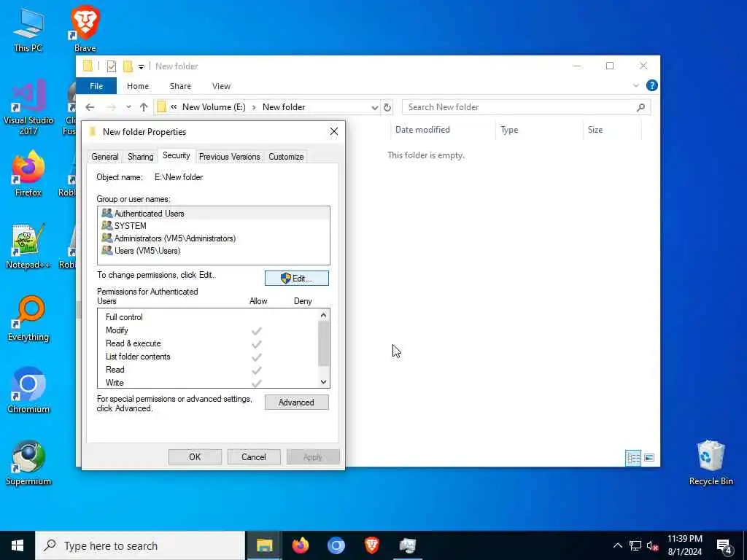
Task: Switch to File Explorer in the taskbar
Action: [x=264, y=545]
